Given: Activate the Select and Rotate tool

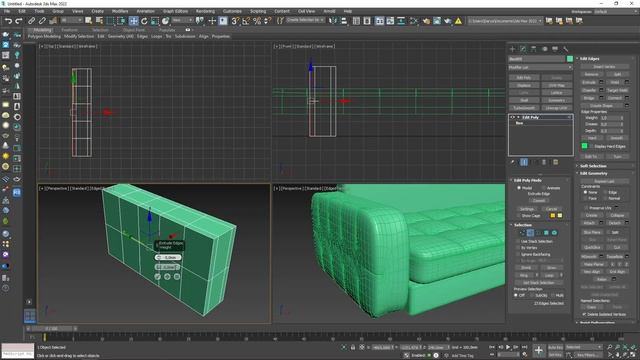Looking at the screenshot, I should pyautogui.click(x=144, y=21).
